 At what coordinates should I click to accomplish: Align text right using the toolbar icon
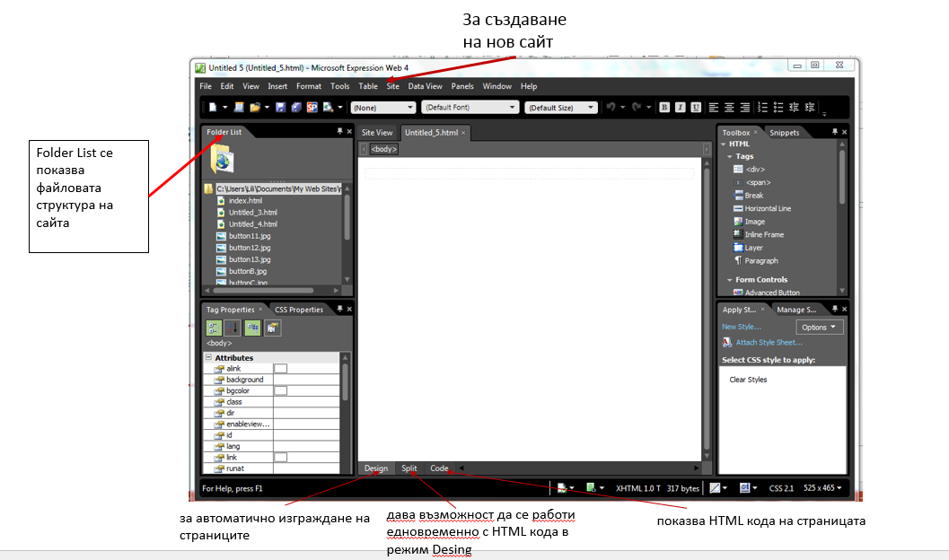click(x=745, y=107)
